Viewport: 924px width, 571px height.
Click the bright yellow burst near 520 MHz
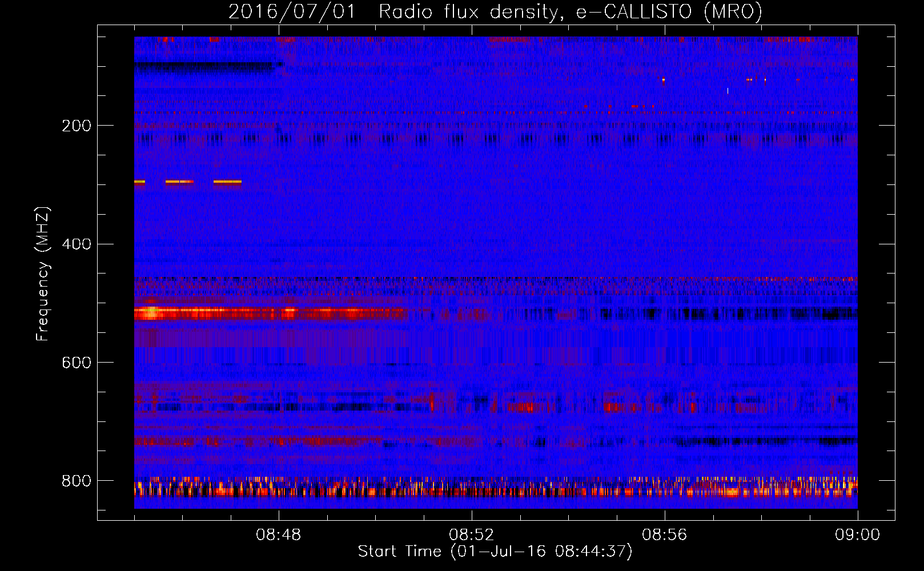tap(151, 312)
